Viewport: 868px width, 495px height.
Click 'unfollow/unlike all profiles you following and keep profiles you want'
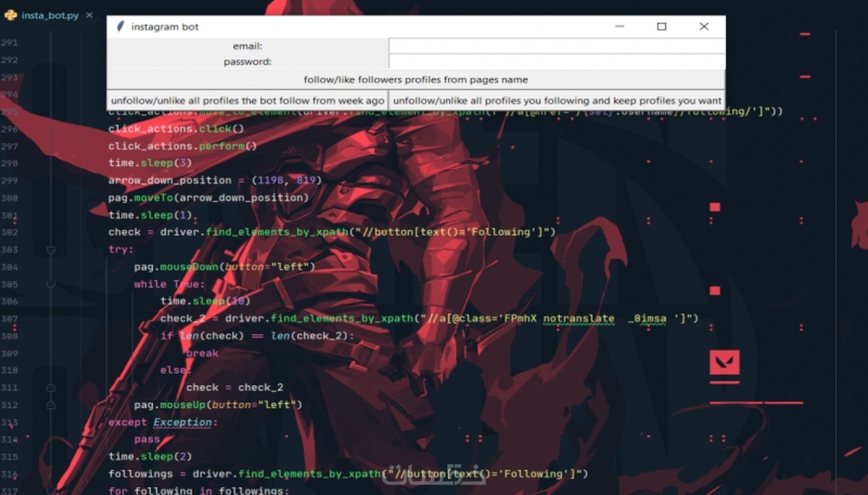557,101
